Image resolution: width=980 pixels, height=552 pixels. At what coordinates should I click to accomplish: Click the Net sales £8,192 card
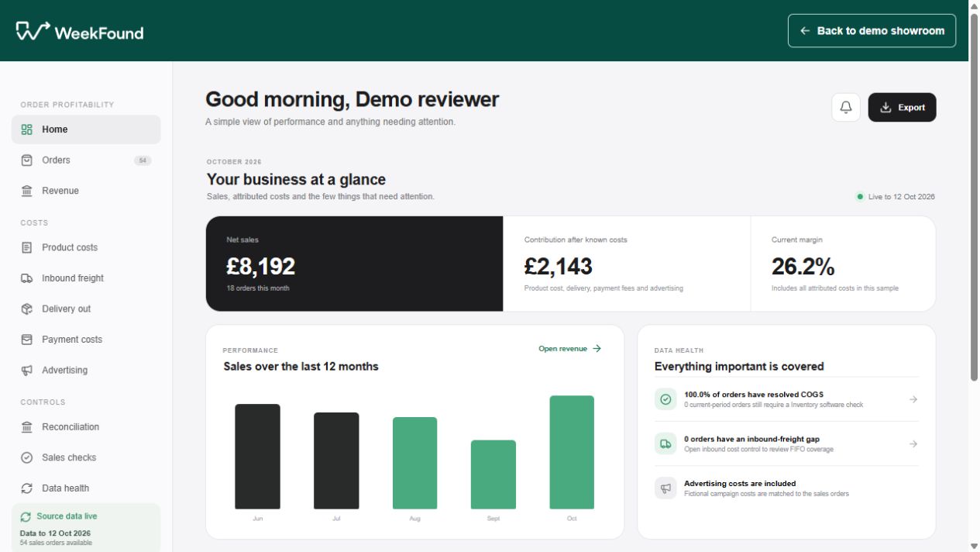tap(355, 264)
